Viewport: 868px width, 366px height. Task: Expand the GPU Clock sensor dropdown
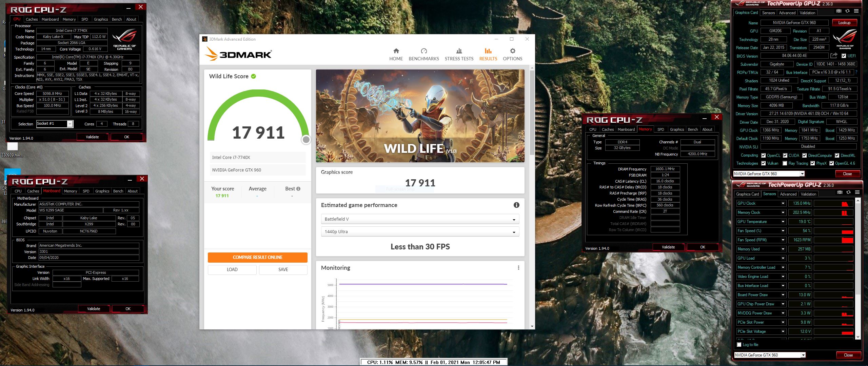click(783, 203)
